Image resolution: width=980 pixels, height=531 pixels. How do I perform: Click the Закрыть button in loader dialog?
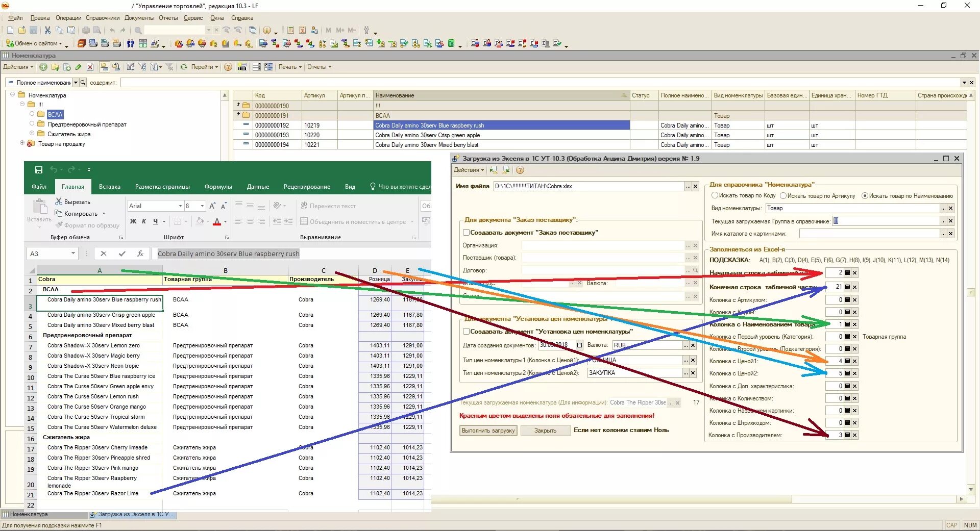click(x=545, y=431)
